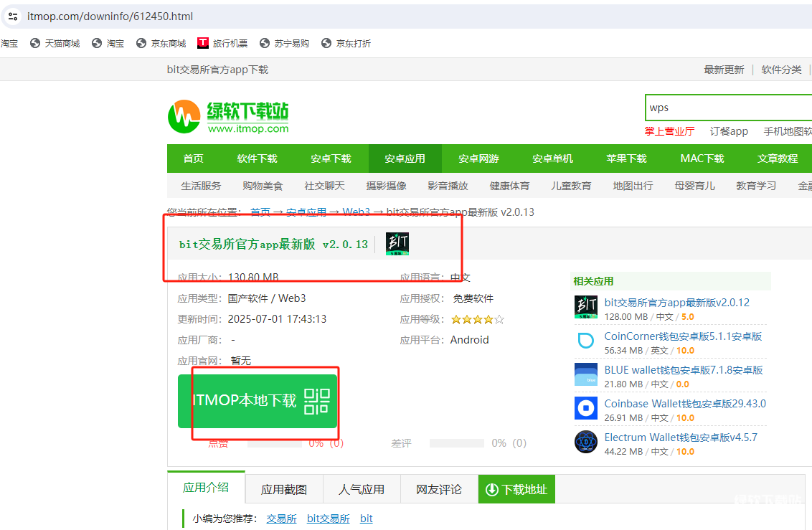Image resolution: width=812 pixels, height=530 pixels.
Task: Click the QR code icon on download button
Action: click(316, 401)
